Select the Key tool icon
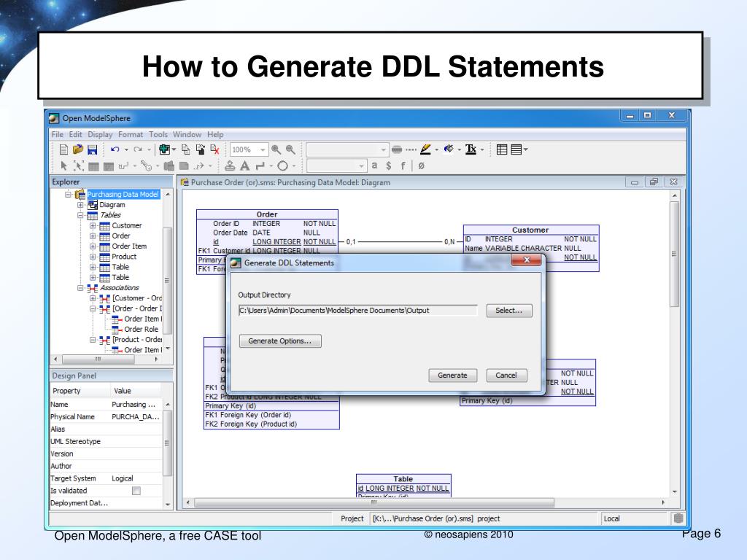This screenshot has width=747, height=560. [x=146, y=166]
